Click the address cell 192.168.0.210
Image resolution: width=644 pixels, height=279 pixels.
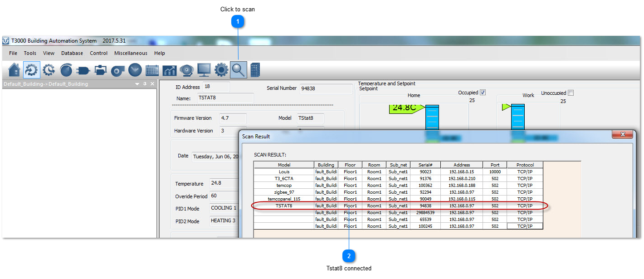[462, 179]
